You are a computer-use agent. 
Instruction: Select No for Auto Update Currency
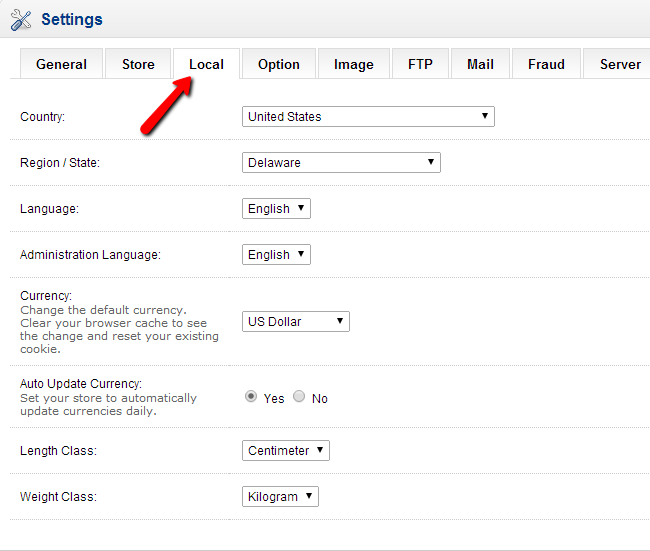click(x=299, y=397)
